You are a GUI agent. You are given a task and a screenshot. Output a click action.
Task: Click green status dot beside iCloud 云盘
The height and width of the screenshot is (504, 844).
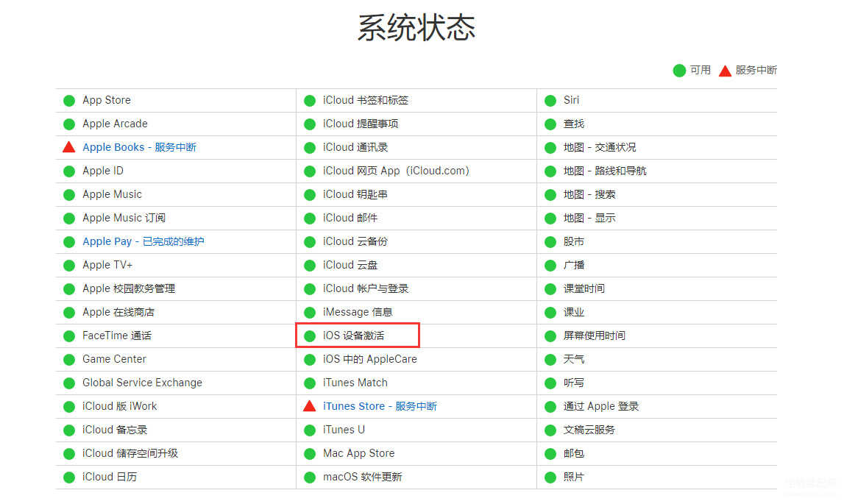[x=310, y=266]
